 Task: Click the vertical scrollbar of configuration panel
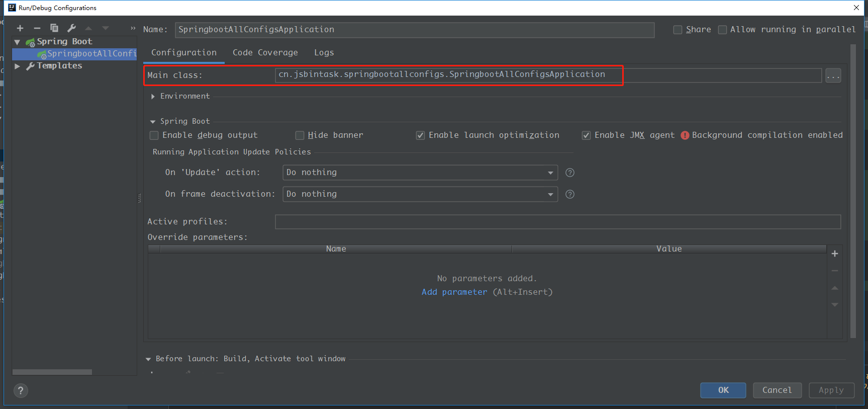point(853,191)
